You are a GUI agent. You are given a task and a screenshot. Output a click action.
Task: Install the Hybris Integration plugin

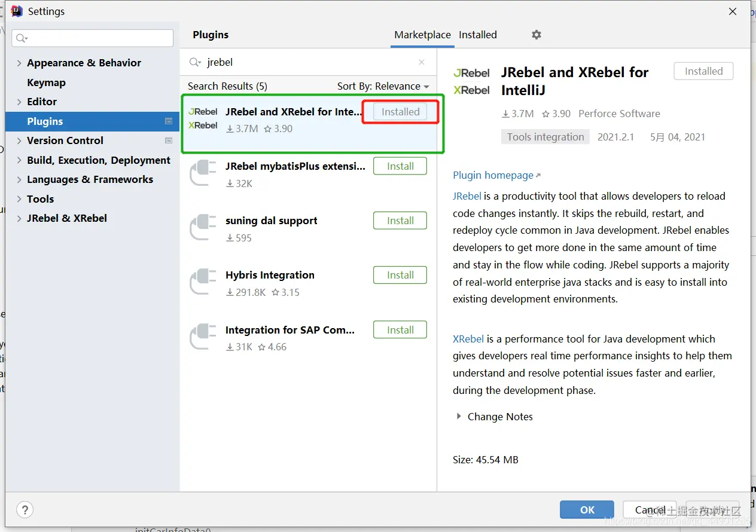tap(400, 275)
